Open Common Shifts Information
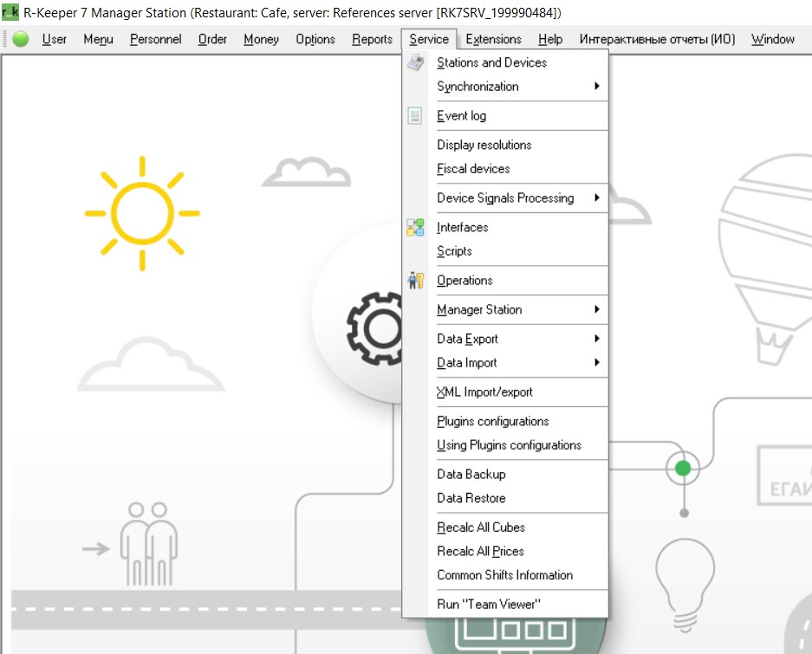The width and height of the screenshot is (812, 654). [505, 575]
